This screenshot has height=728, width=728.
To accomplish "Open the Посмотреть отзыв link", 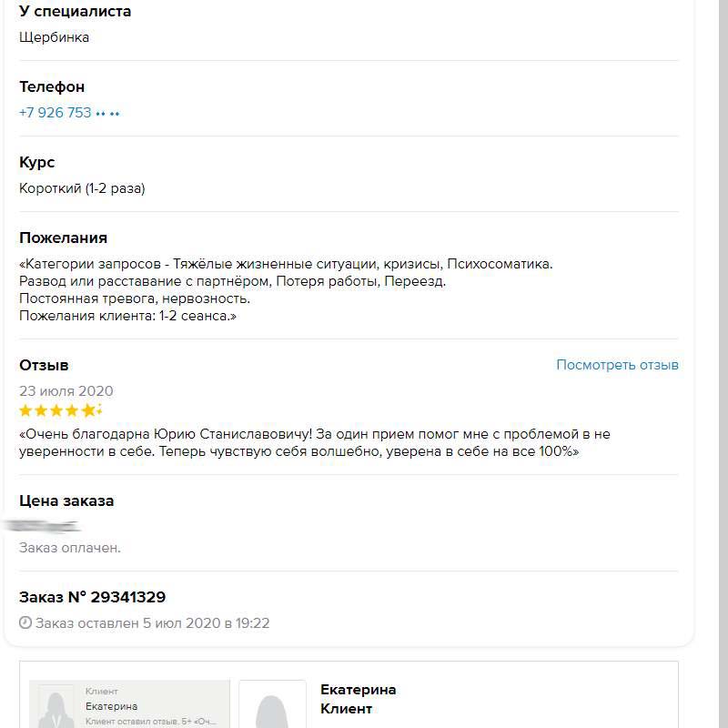I will [617, 365].
